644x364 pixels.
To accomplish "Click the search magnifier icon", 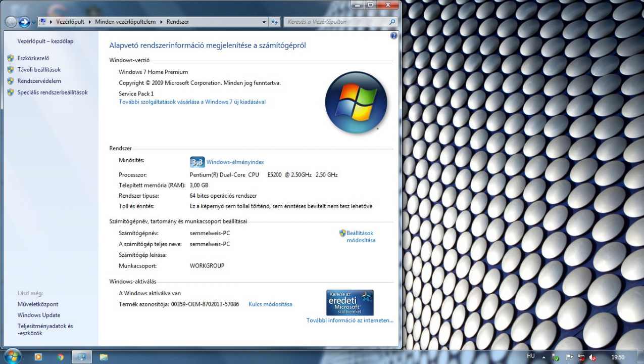I will coord(392,22).
